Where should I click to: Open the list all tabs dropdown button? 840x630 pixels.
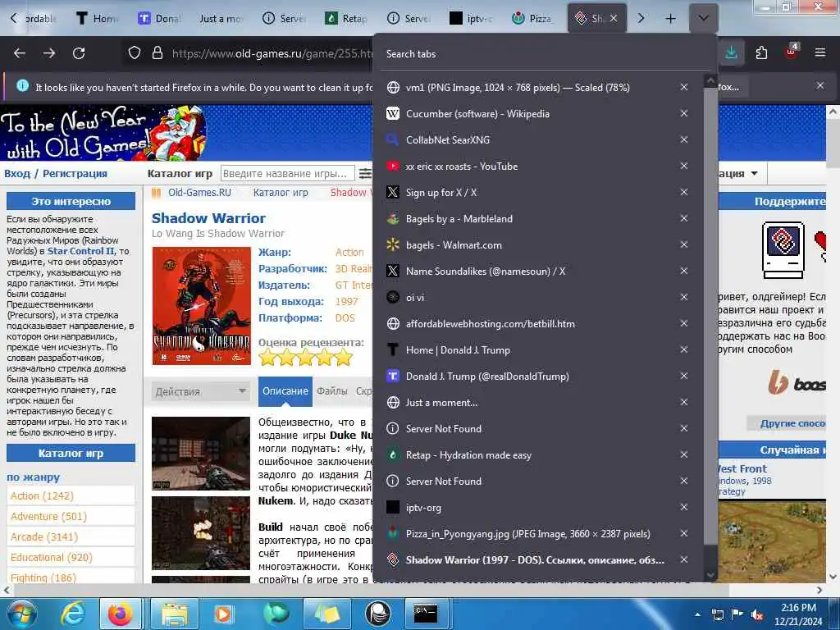(703, 19)
